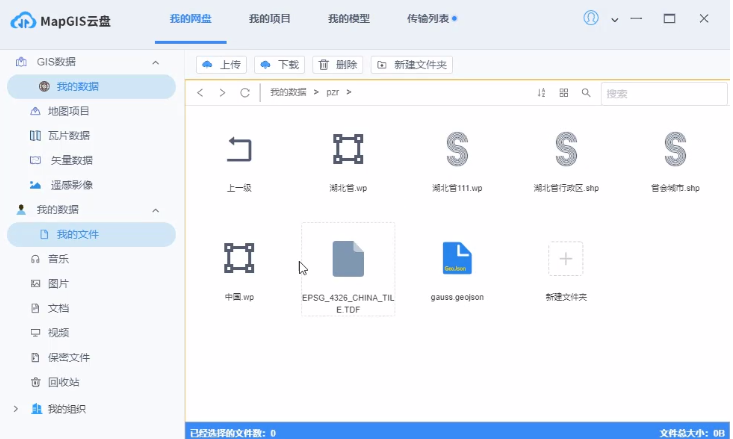Select 我的数据 under GIS数据

[91, 86]
